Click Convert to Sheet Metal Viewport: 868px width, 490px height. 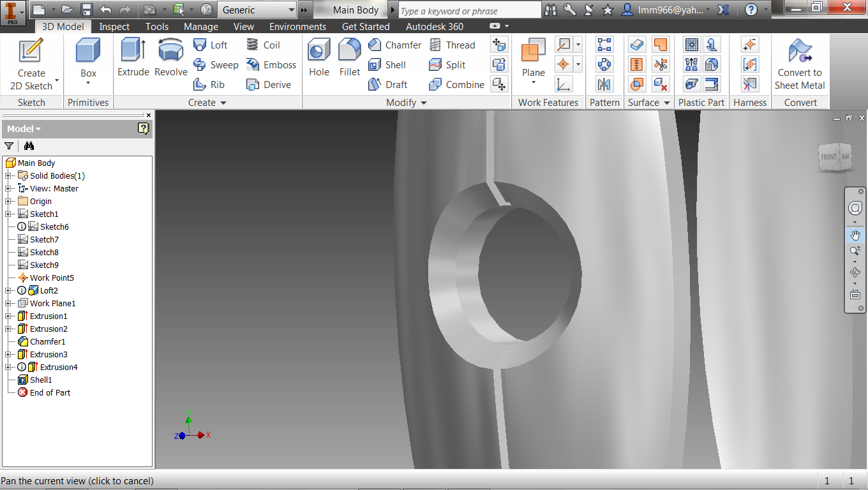click(x=800, y=61)
